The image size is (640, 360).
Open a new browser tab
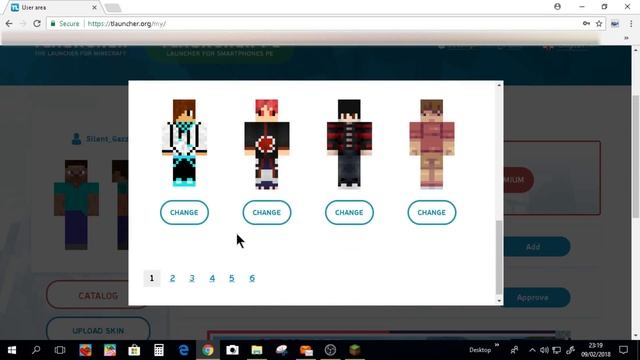click(113, 7)
